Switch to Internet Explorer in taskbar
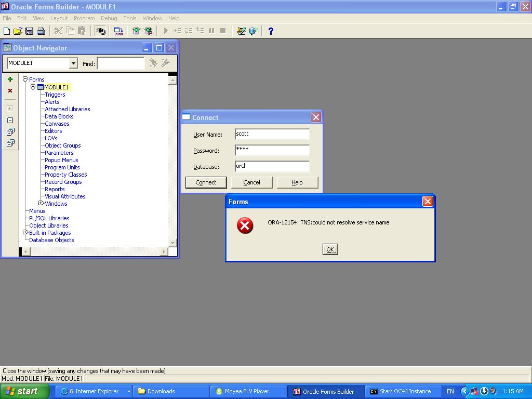 point(94,392)
